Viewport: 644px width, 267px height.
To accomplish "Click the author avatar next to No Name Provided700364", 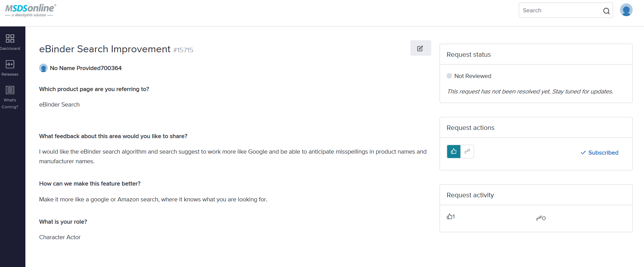I will 43,68.
